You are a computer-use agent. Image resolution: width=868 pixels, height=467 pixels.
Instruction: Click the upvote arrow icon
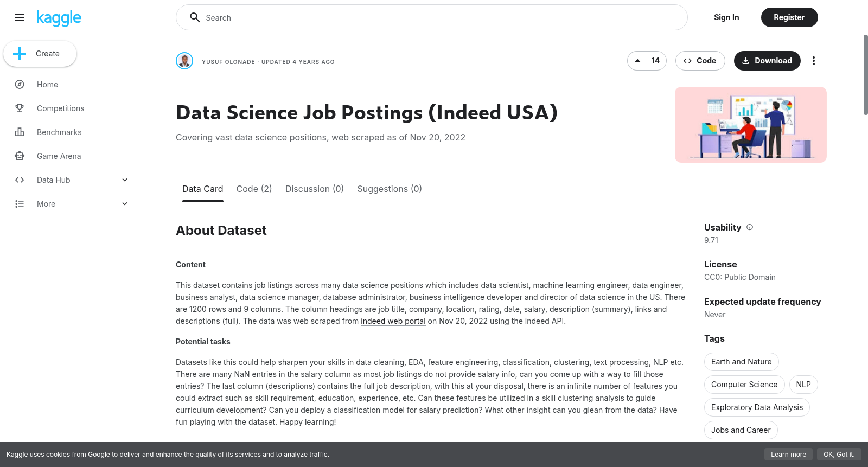click(x=637, y=61)
